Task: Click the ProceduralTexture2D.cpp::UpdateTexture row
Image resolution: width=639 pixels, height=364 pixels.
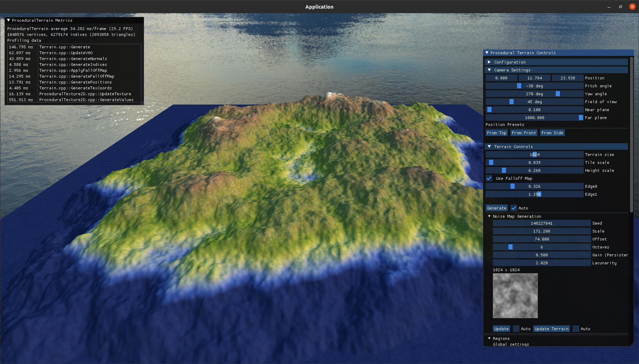Action: [x=74, y=94]
